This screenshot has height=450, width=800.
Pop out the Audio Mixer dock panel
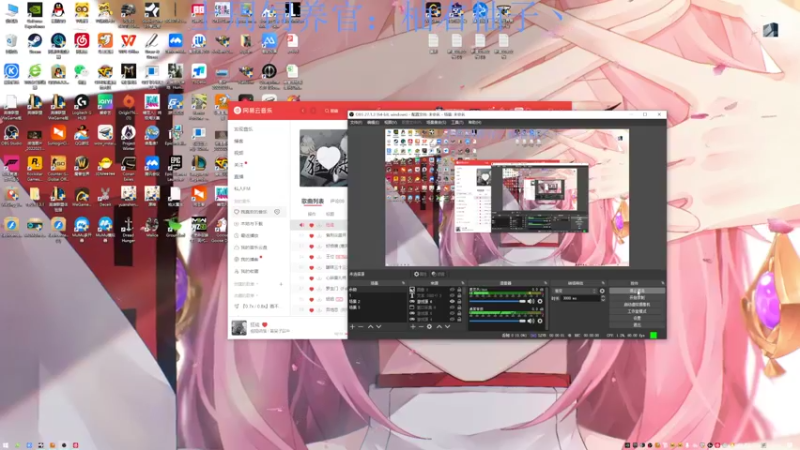[545, 283]
